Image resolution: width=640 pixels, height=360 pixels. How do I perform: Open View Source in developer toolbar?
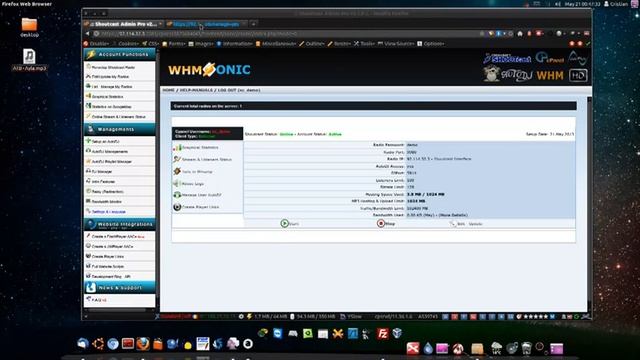pyautogui.click(x=396, y=44)
